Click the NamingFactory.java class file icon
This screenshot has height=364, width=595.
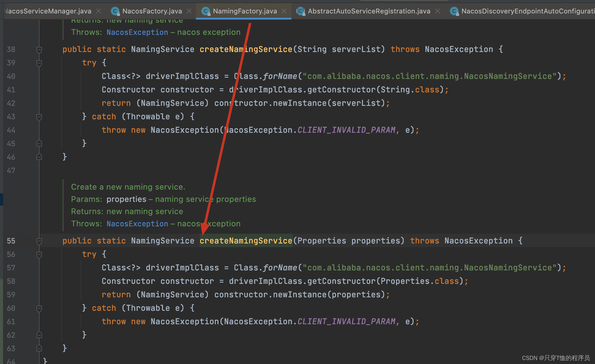coord(206,11)
